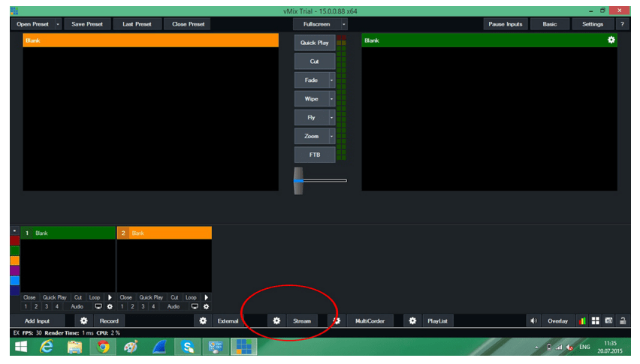Screen dimensions: 640x364
Task: Toggle Pause Inputs button
Action: pos(506,24)
